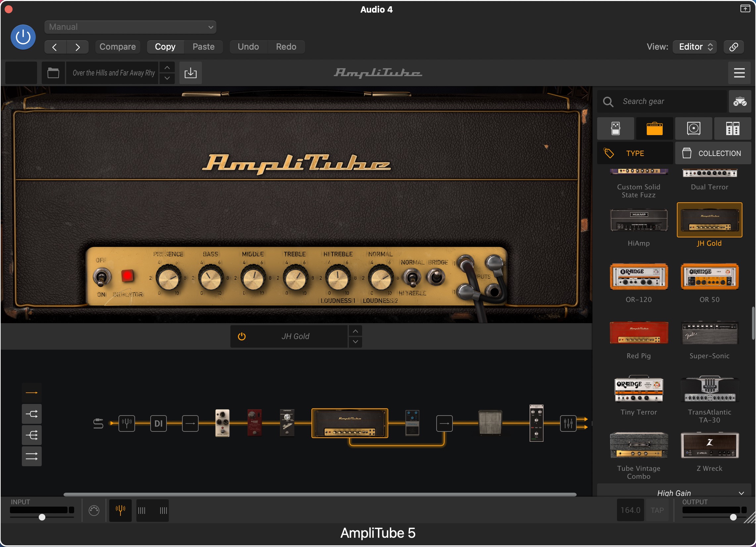Select the Tube Vintage Combo amp
This screenshot has width=756, height=547.
(x=639, y=445)
